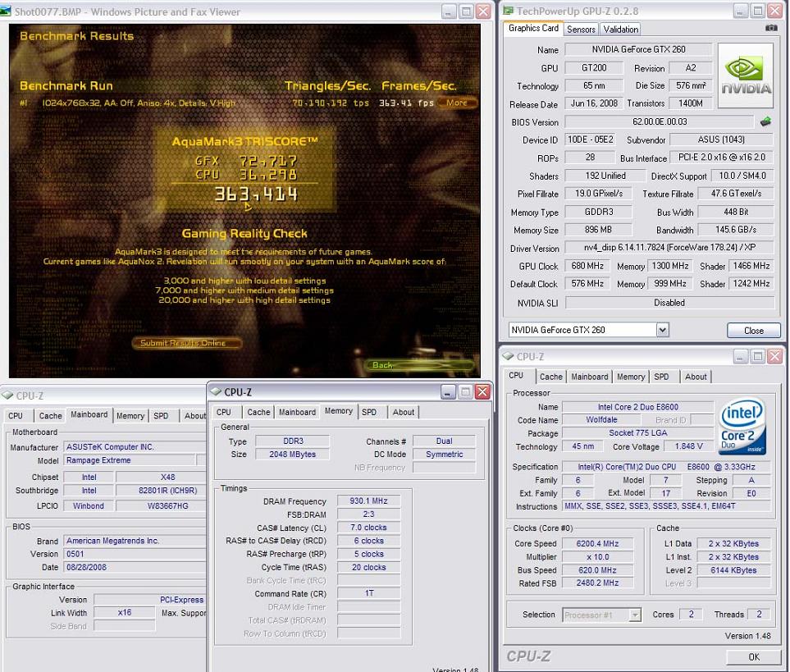Select the Cache tab in the Mainboard CPU-Z window
The image size is (790, 672).
point(50,416)
